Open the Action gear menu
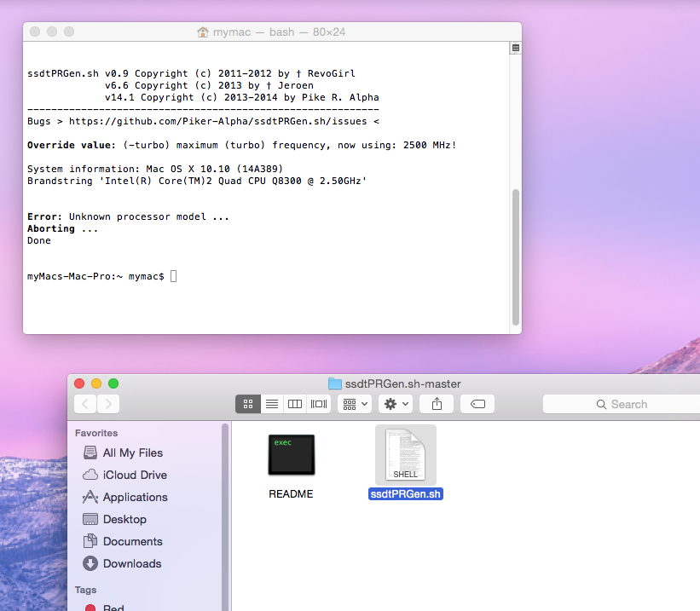Image resolution: width=700 pixels, height=611 pixels. point(396,404)
